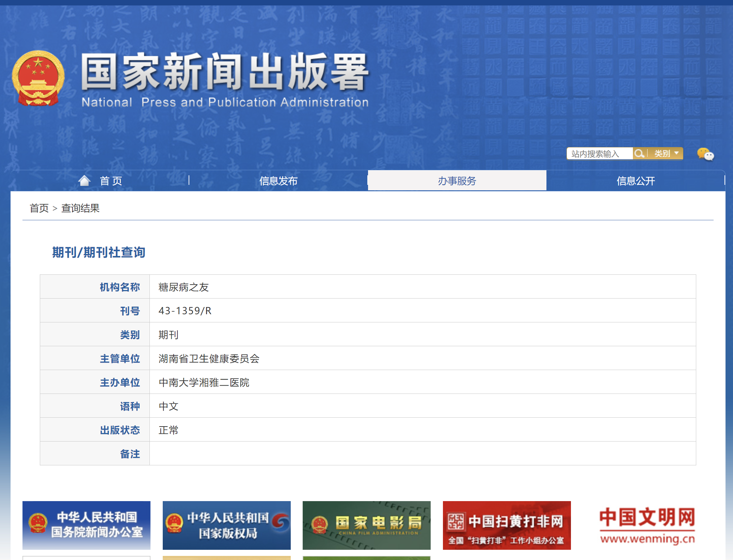733x560 pixels.
Task: Click the 语种 row label
Action: (x=130, y=406)
